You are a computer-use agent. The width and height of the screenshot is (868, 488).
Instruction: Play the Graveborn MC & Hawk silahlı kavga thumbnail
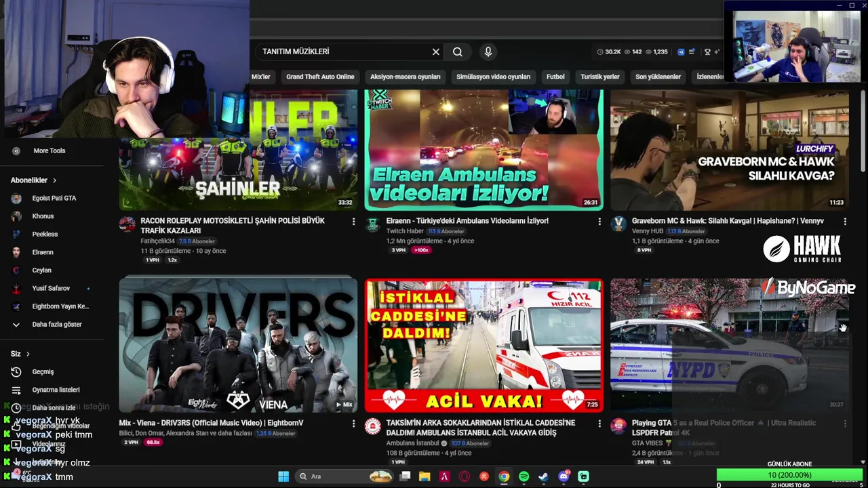click(x=729, y=150)
